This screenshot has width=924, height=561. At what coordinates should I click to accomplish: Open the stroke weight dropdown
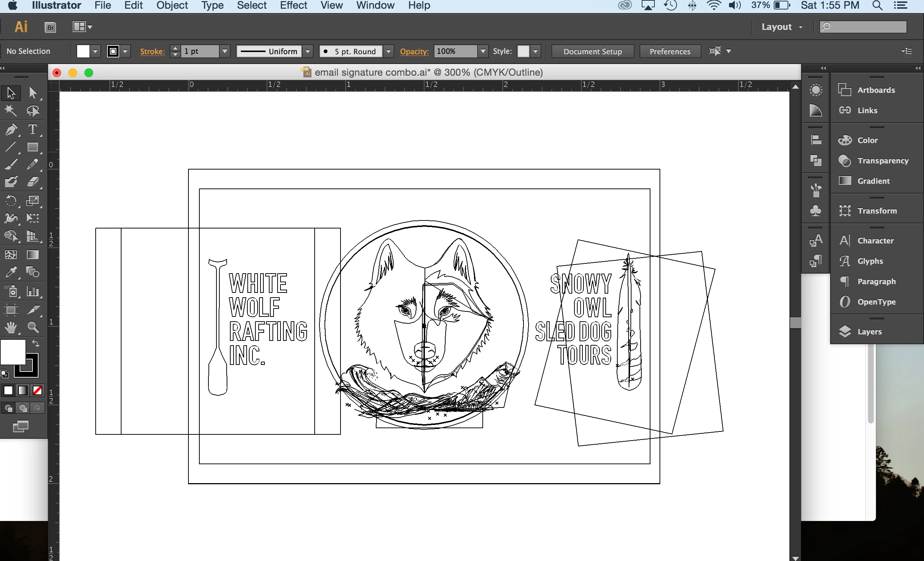tap(224, 51)
